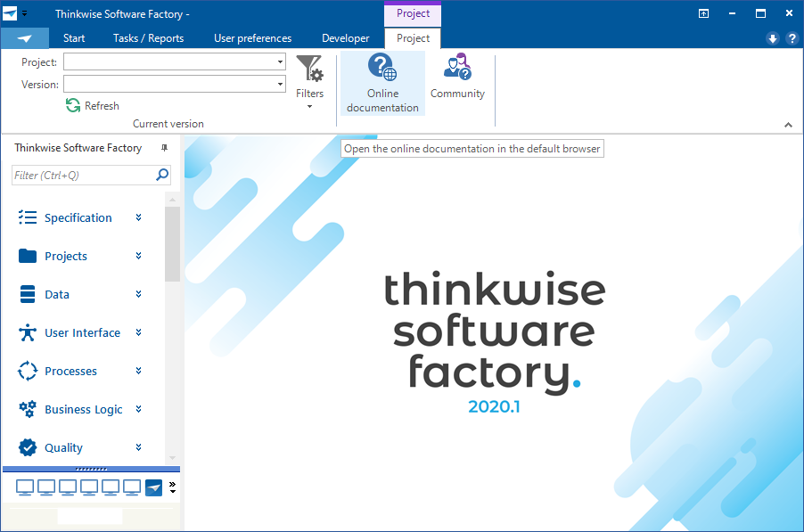
Task: Switch to the Start tab
Action: pos(74,38)
